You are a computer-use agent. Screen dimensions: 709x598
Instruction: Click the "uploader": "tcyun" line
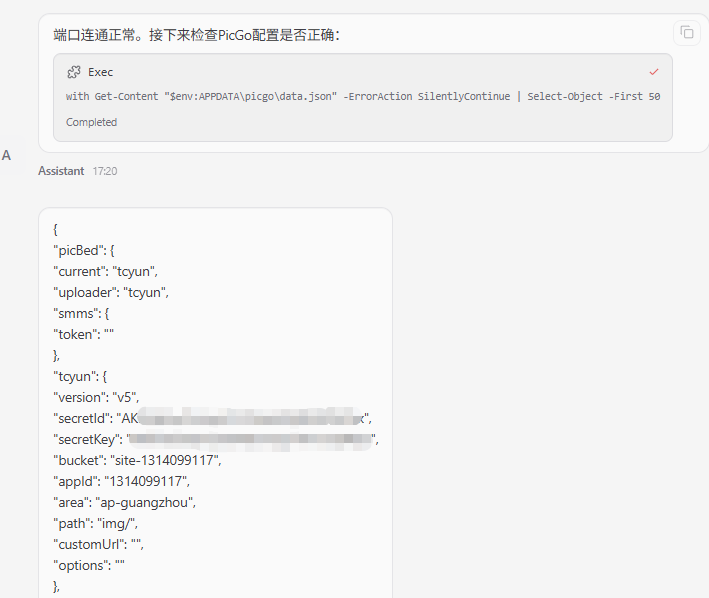point(111,292)
